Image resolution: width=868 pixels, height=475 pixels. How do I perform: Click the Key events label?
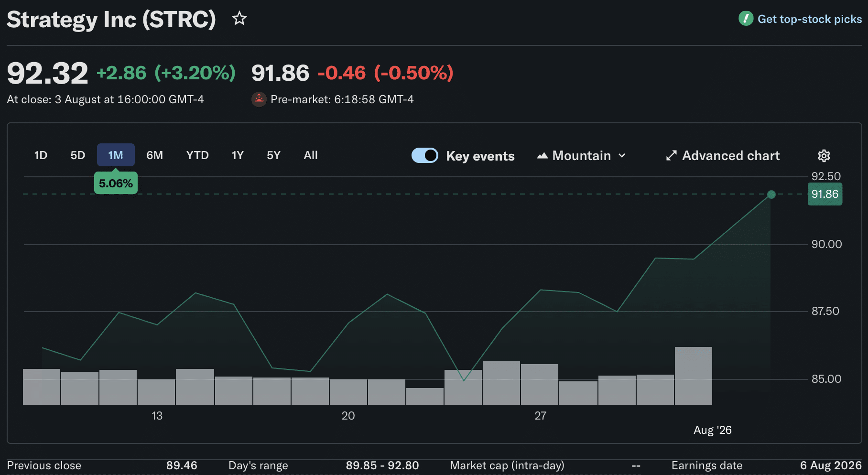coord(480,156)
